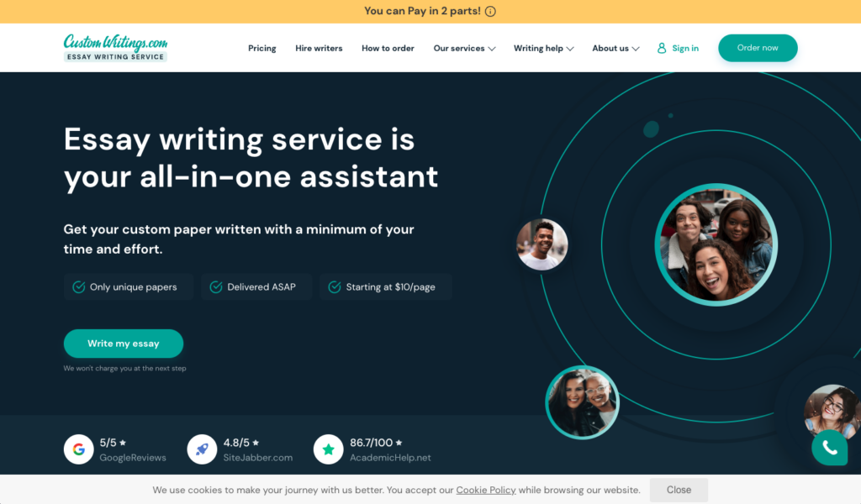Select How to order in navigation

point(388,49)
